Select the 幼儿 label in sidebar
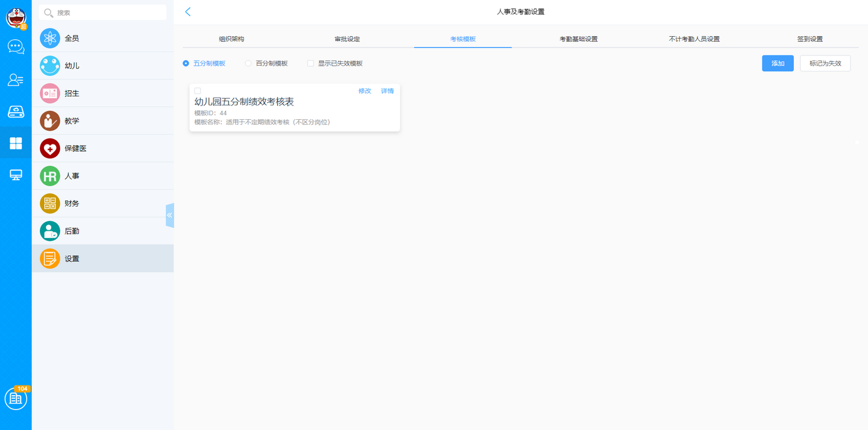Screen dimensions: 868x430 click(x=72, y=66)
